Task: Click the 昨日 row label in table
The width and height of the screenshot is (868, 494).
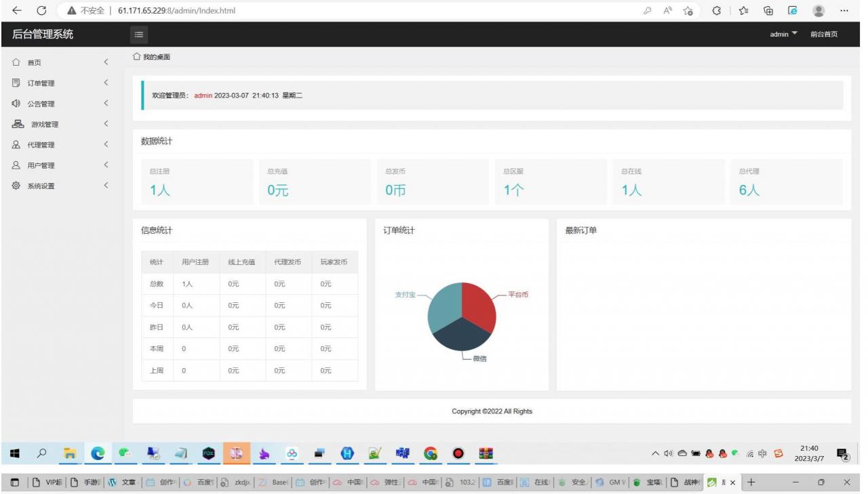Action: [x=157, y=327]
